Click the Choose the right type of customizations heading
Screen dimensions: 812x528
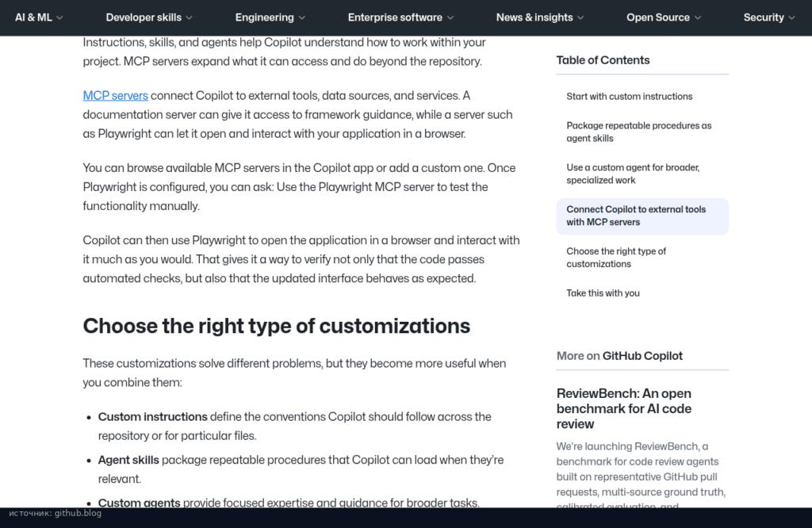277,326
